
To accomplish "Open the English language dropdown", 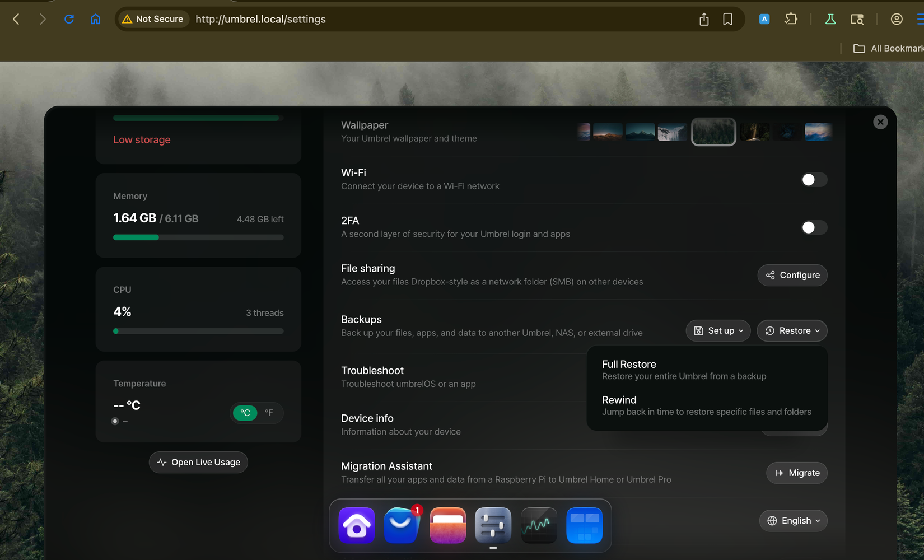I will [x=794, y=521].
